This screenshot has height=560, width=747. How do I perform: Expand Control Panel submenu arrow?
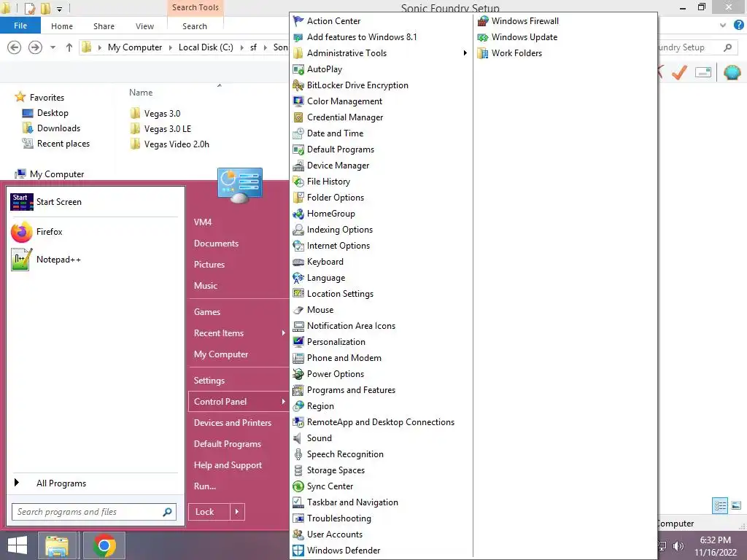[x=284, y=402]
